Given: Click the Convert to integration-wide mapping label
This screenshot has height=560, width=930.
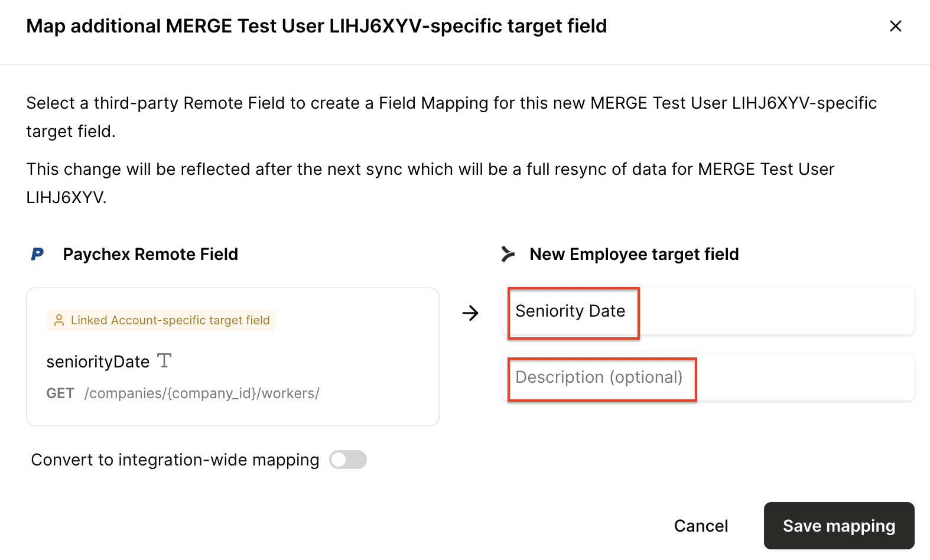Looking at the screenshot, I should (x=175, y=460).
